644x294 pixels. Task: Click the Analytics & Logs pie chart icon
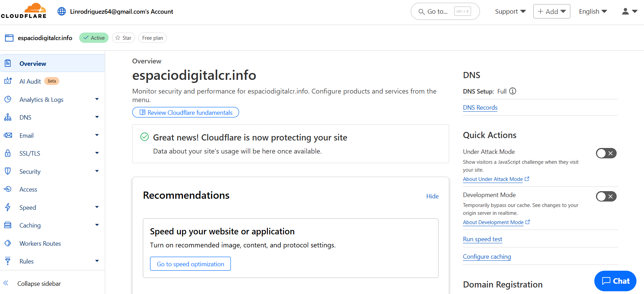click(8, 99)
